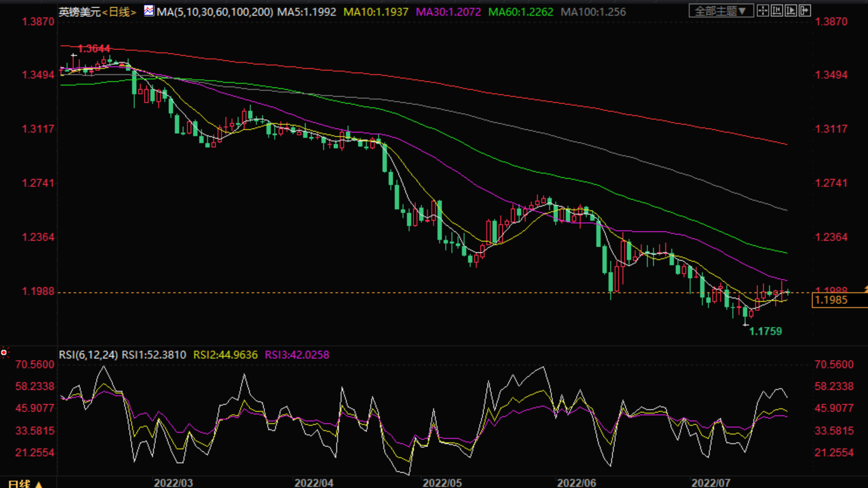Viewport: 868px width, 488px height.
Task: Click the 2022/07 date on time axis
Action: (x=710, y=483)
